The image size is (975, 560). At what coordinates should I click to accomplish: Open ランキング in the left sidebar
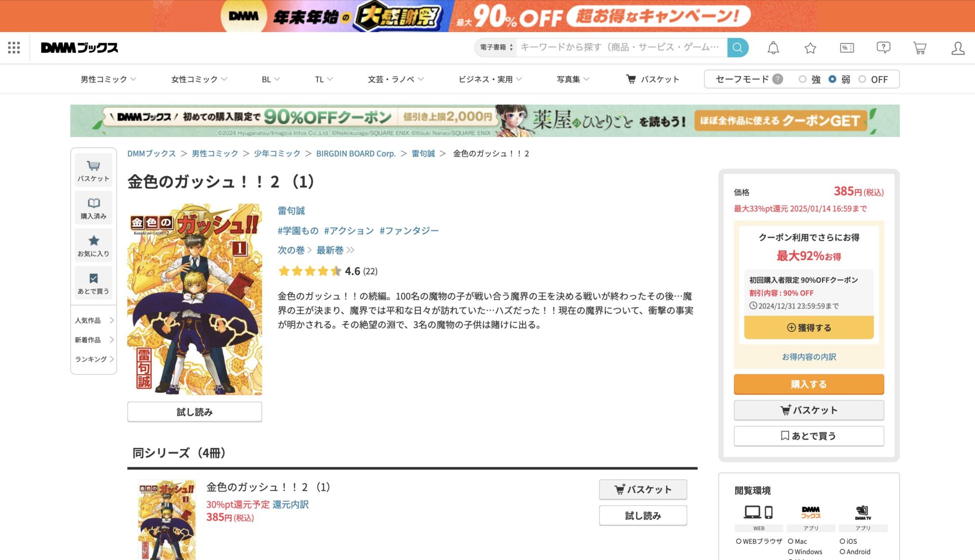94,359
